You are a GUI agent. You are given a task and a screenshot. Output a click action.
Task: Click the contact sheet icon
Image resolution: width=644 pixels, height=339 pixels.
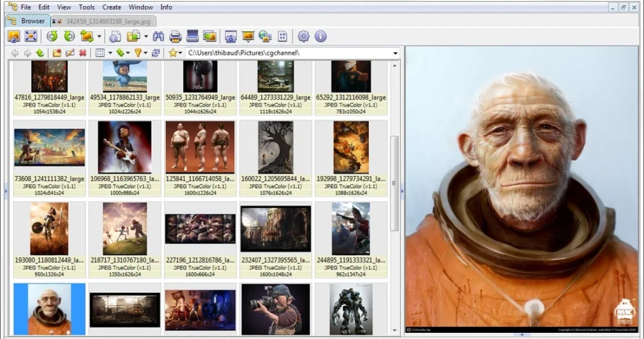point(283,36)
